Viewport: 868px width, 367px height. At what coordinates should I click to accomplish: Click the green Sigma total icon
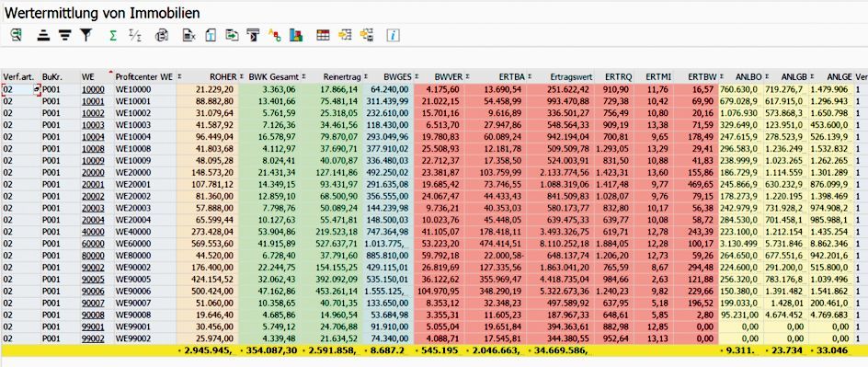tap(113, 36)
